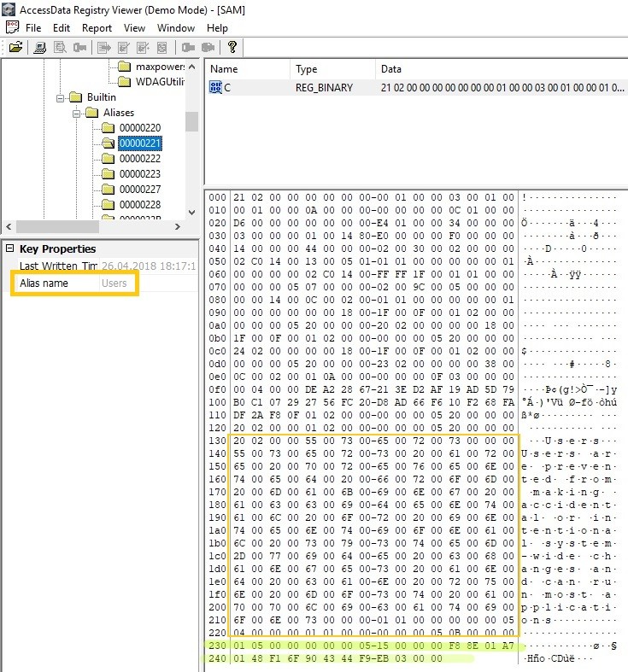
Task: Click hex offset 000 row label
Action: [x=217, y=197]
